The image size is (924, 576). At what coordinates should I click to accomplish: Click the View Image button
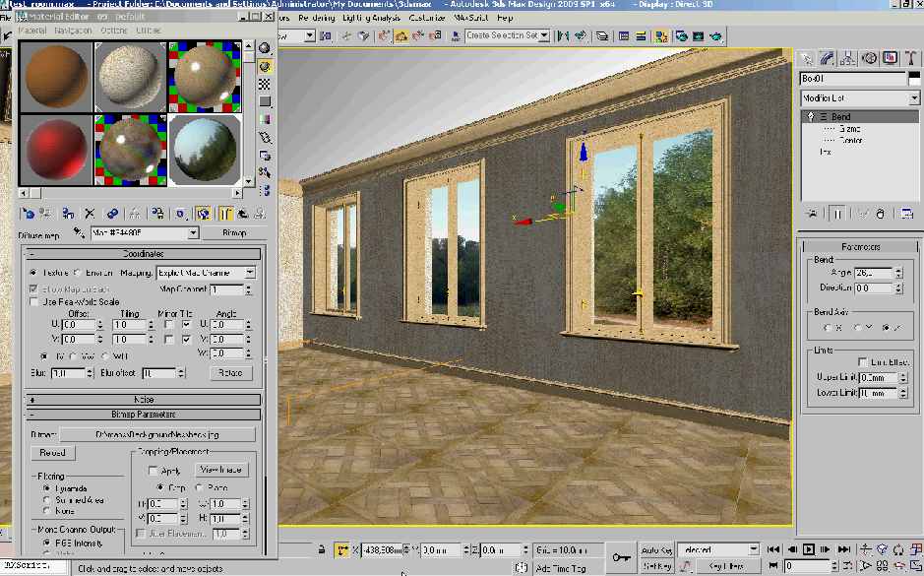point(221,470)
